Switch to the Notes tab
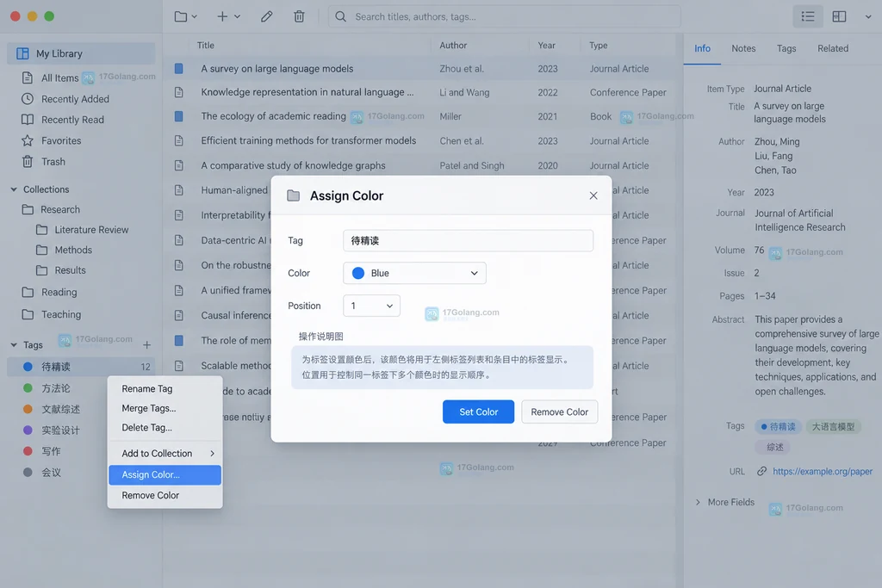 pos(743,48)
